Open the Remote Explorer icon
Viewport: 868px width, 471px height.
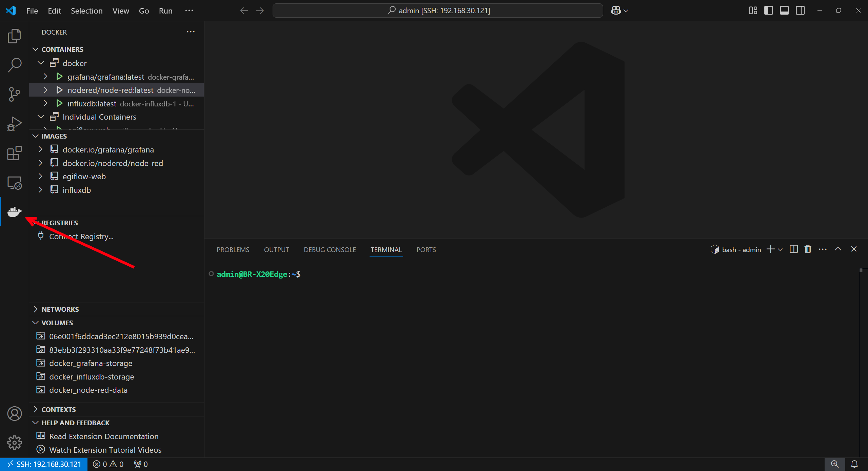click(x=14, y=183)
